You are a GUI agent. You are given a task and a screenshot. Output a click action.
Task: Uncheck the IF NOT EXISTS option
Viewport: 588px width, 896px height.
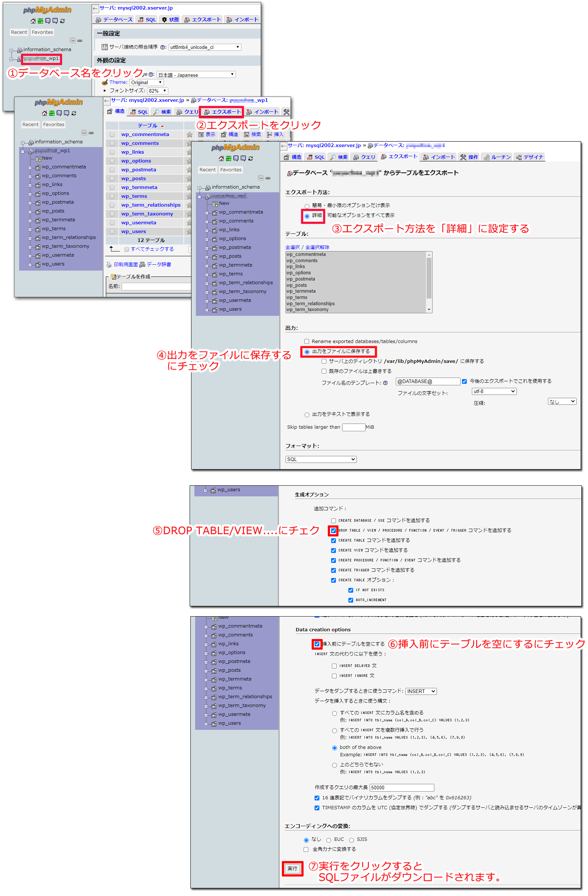351,591
